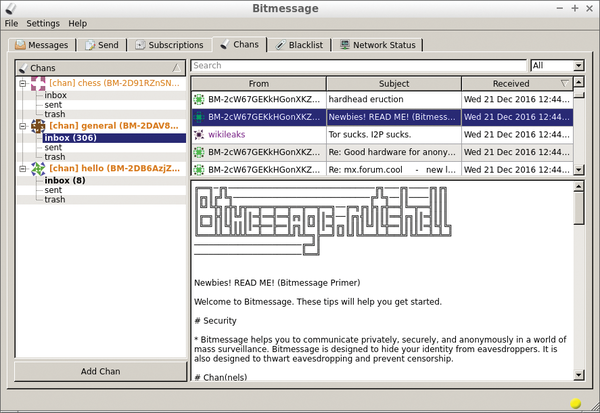Click the hello chan identicon
The width and height of the screenshot is (600, 413).
point(38,168)
